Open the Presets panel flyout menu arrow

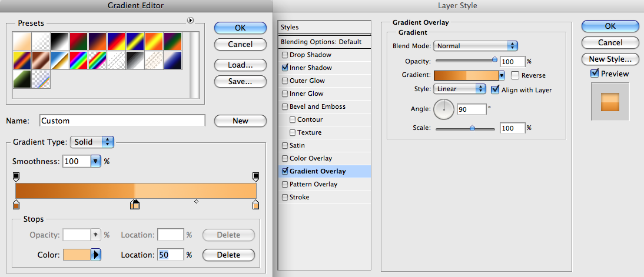point(190,20)
